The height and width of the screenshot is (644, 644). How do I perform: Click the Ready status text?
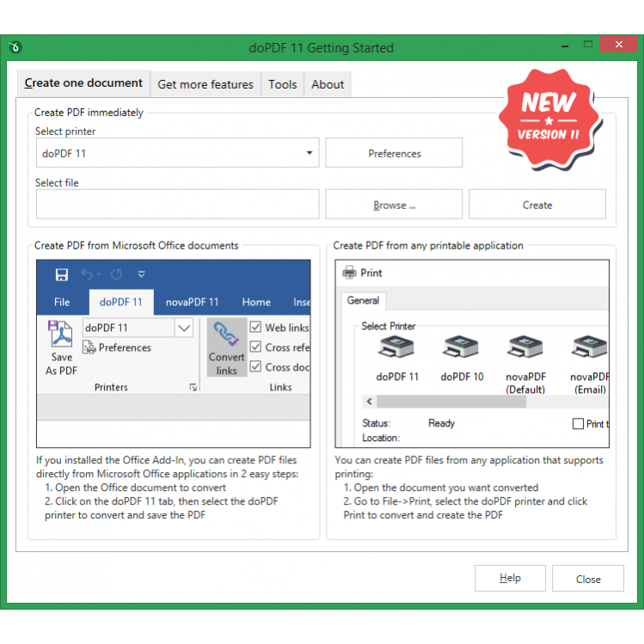[442, 423]
